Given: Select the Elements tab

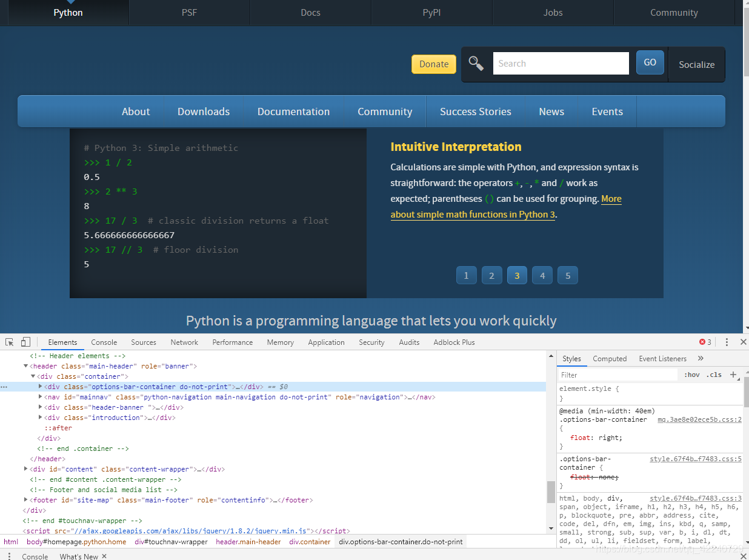Looking at the screenshot, I should point(62,342).
